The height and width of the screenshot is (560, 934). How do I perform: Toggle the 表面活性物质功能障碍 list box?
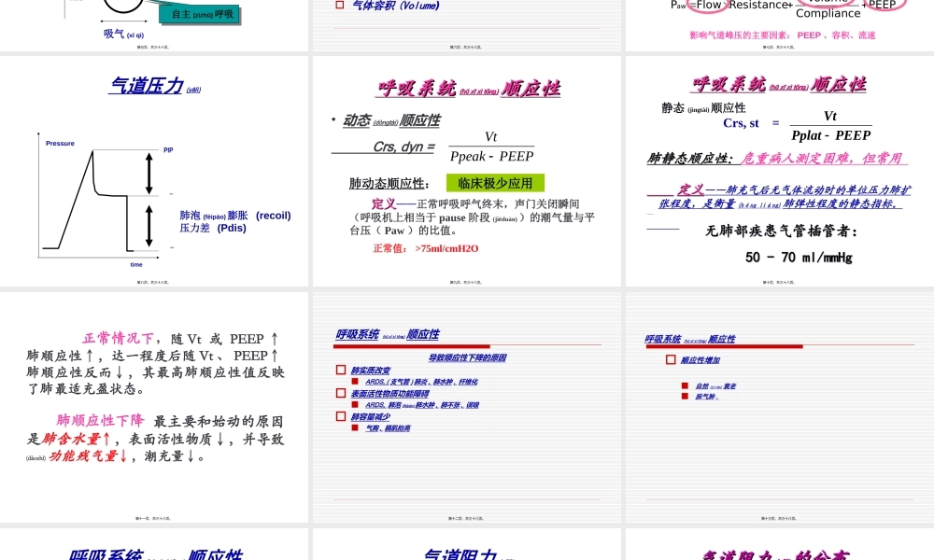click(x=340, y=393)
